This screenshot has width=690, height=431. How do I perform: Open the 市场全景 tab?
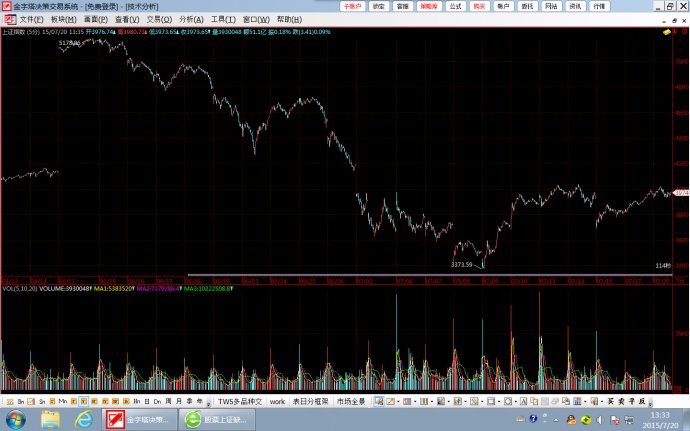tap(351, 401)
